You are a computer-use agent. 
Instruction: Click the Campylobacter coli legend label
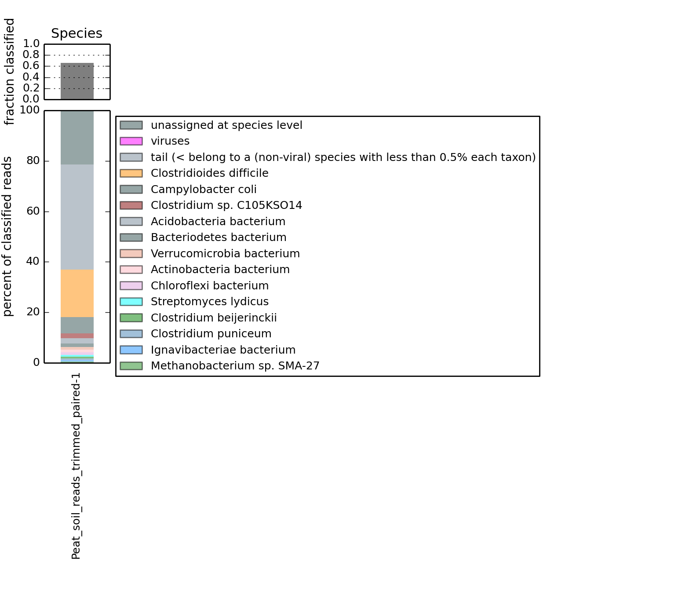(204, 190)
